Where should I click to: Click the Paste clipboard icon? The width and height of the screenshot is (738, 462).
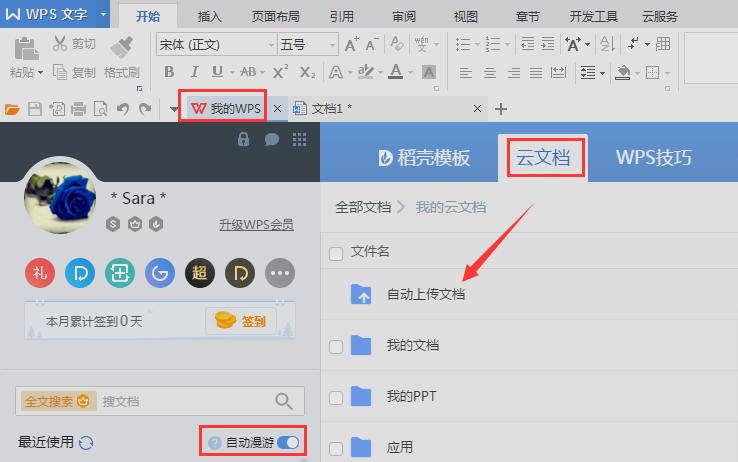26,48
